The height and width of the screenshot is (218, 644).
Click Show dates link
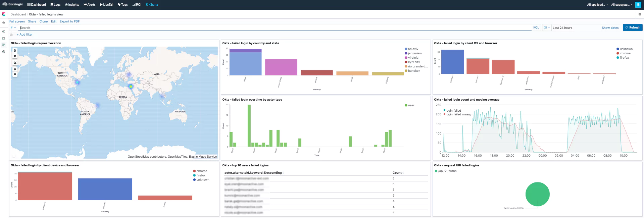[x=610, y=28]
